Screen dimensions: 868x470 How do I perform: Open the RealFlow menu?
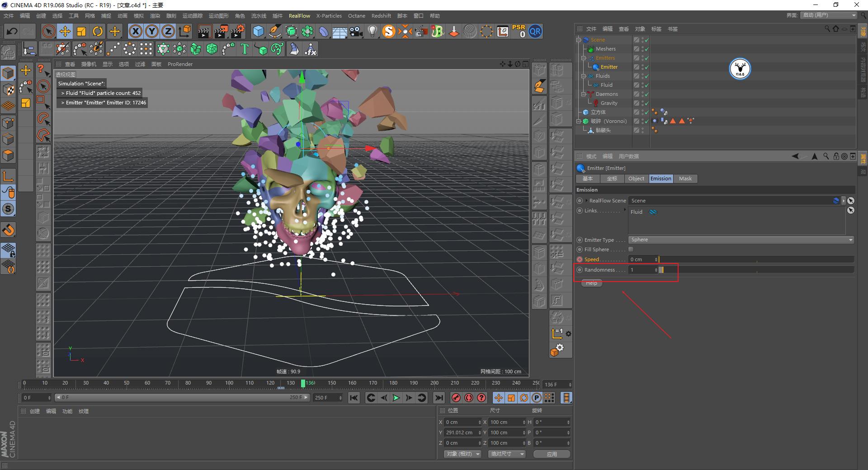click(299, 15)
